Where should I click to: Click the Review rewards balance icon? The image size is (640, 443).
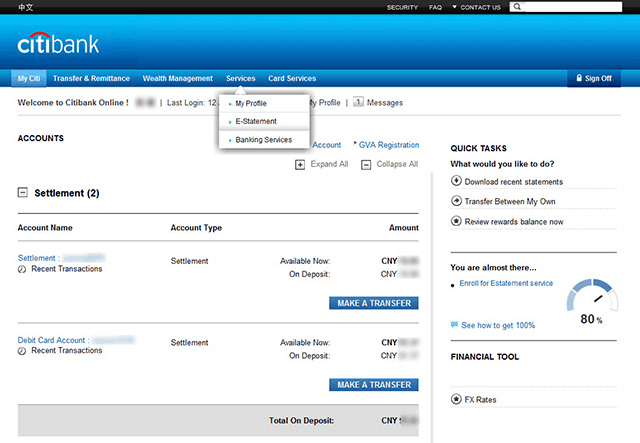[457, 221]
